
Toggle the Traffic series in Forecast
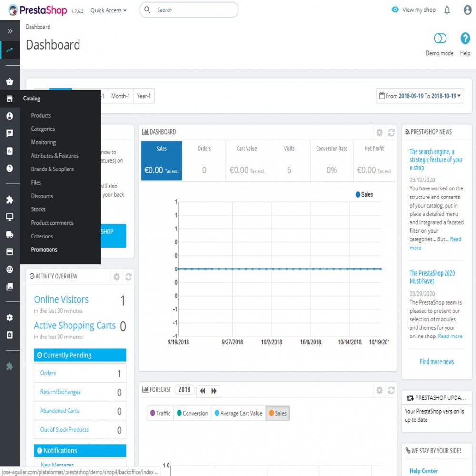tap(160, 413)
